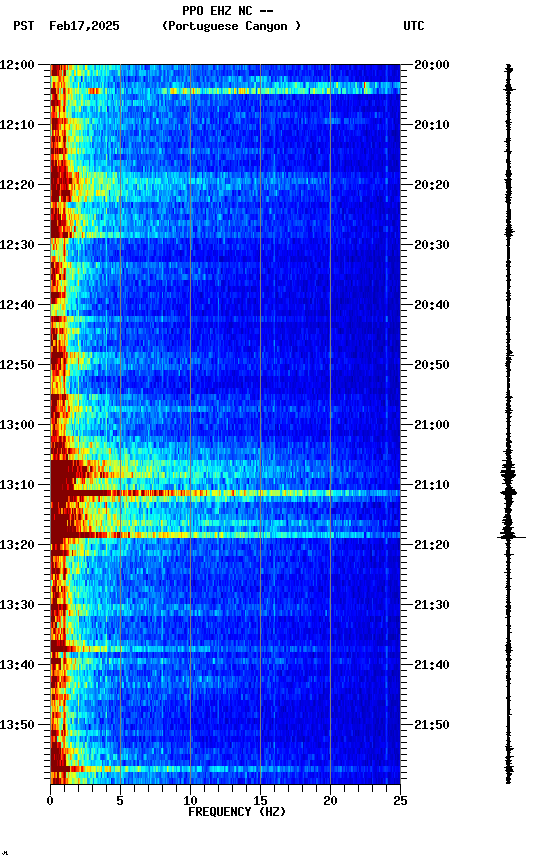Click the bright spectral band just after 13:10
Screen dimensions: 552x864
225,493
